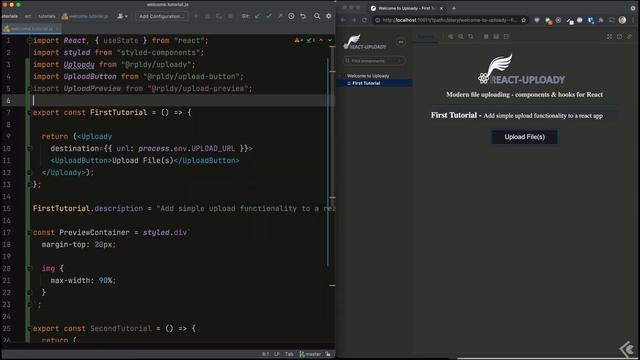Select the welcome.tutorial.js editor tab
Viewport: 640px width, 360px height.
[31, 29]
